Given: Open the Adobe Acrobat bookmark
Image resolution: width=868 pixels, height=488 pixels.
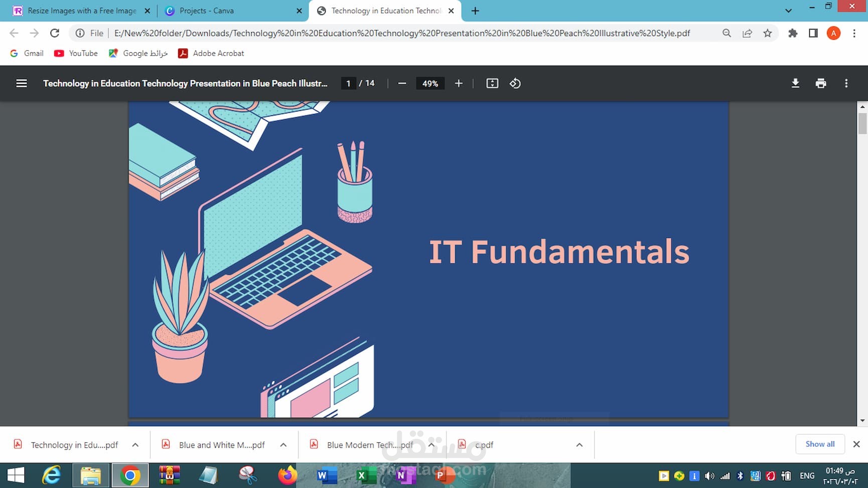Looking at the screenshot, I should pyautogui.click(x=211, y=53).
